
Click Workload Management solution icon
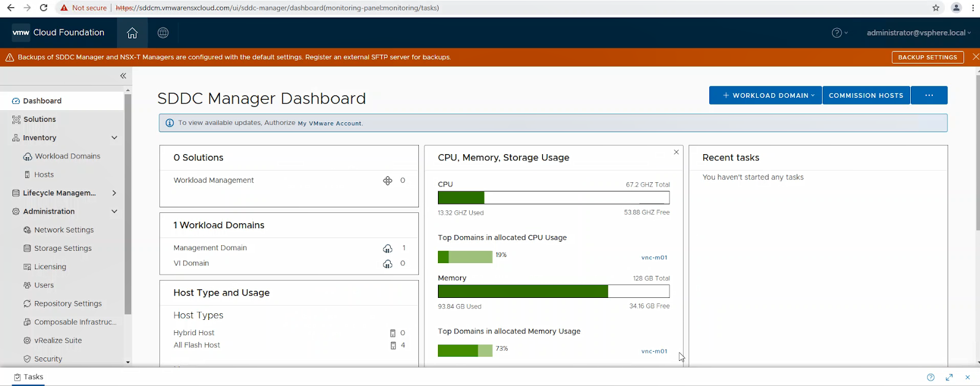click(388, 180)
